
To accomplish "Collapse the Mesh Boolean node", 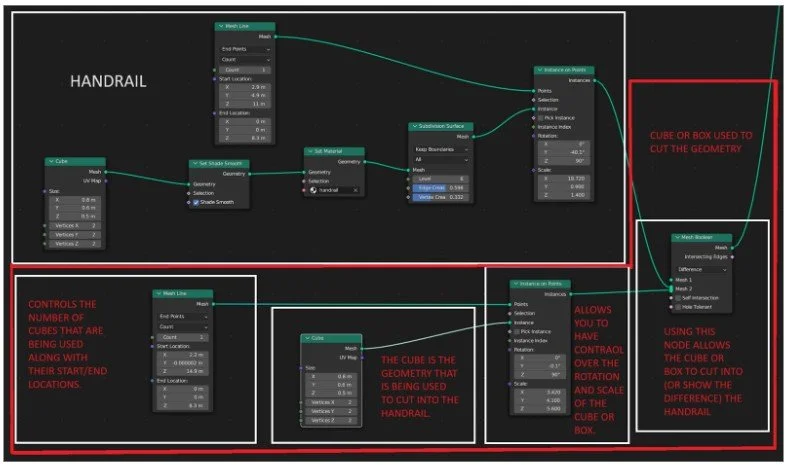I will pyautogui.click(x=677, y=237).
